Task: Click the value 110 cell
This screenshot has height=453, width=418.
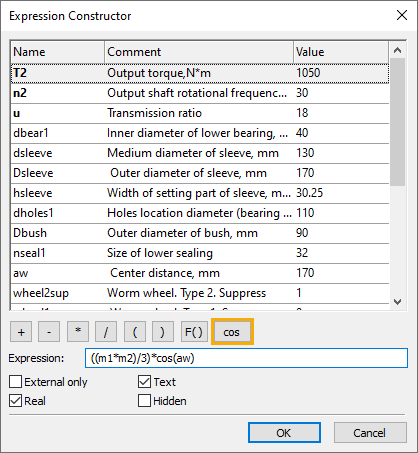Action: click(305, 213)
